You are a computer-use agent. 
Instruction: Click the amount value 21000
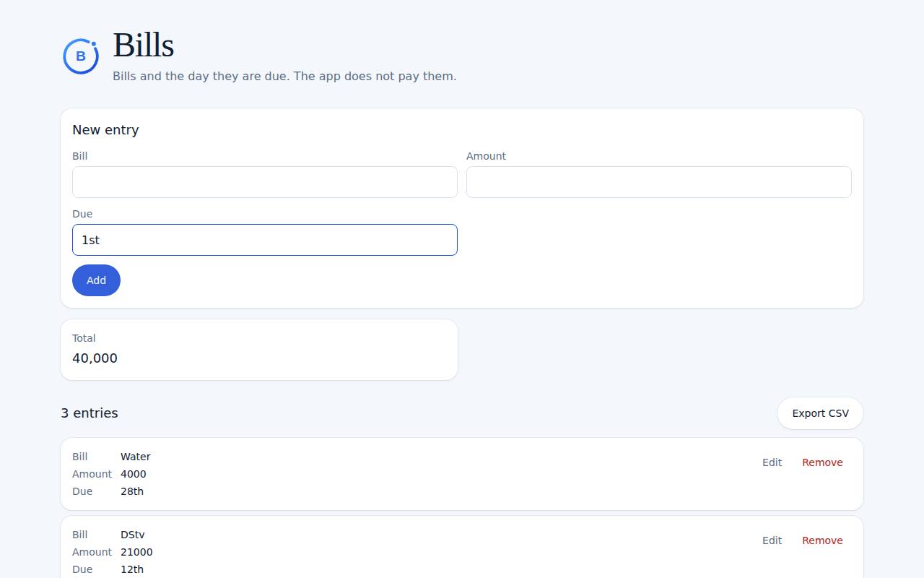click(136, 552)
